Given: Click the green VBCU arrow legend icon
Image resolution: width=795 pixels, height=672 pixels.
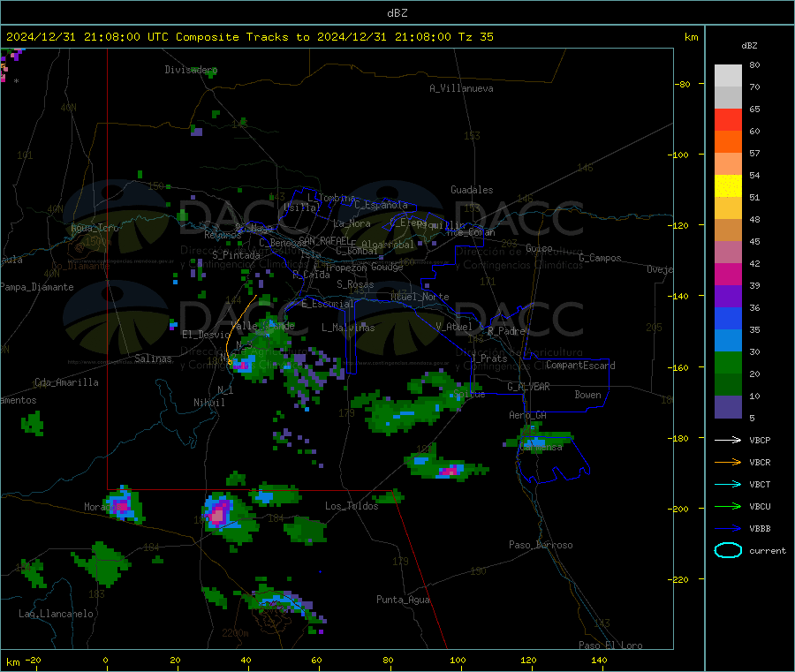Looking at the screenshot, I should click(728, 506).
